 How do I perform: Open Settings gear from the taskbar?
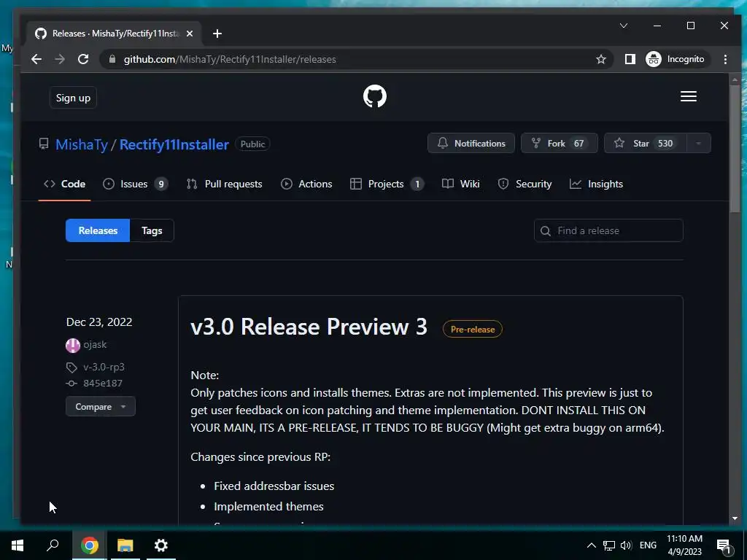click(x=161, y=545)
